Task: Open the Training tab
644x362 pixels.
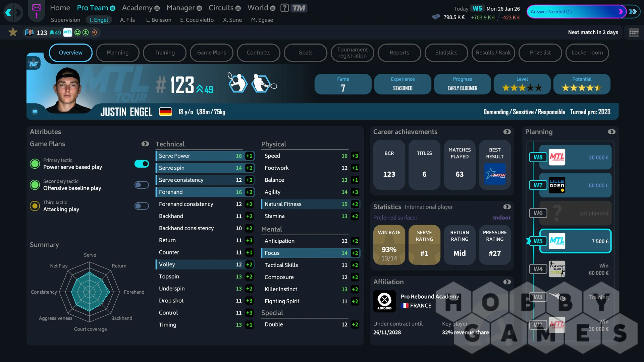Action: [165, 53]
